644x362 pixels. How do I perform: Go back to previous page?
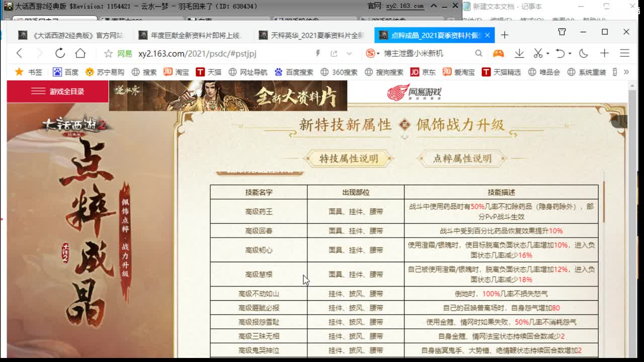pos(19,53)
